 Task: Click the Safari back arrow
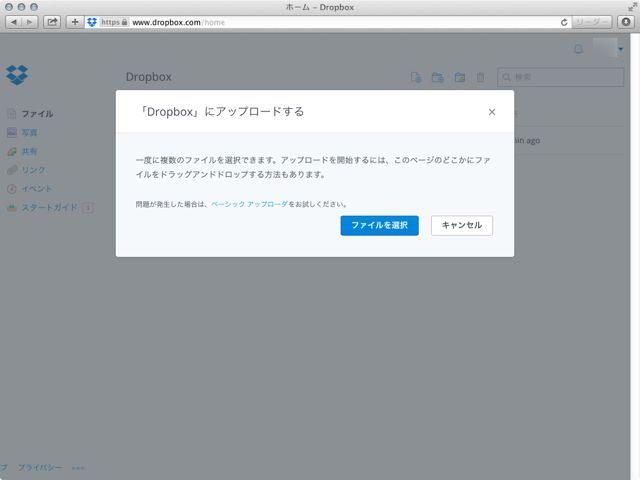14,22
